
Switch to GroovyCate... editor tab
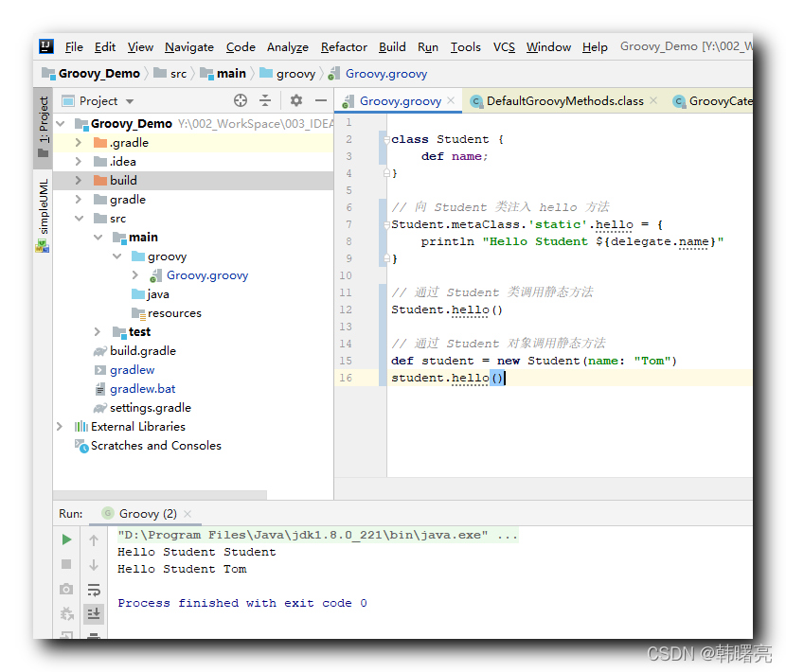[x=712, y=101]
